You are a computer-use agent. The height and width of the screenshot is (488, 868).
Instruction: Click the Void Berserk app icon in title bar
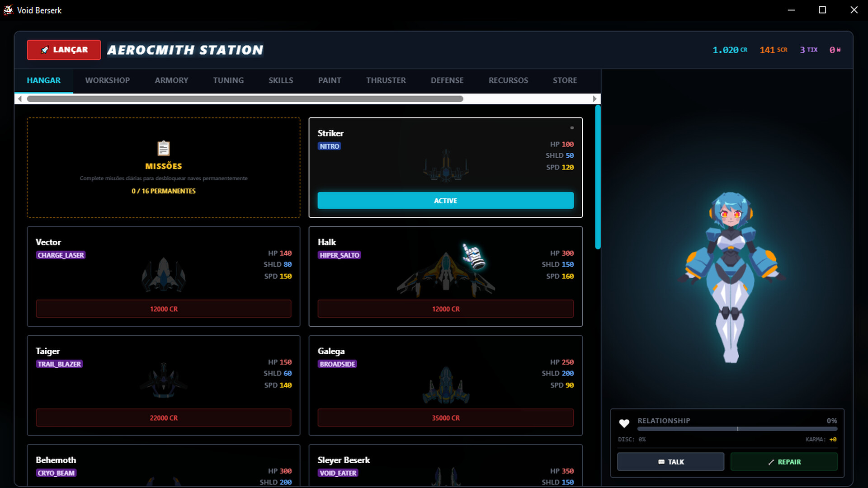8,10
